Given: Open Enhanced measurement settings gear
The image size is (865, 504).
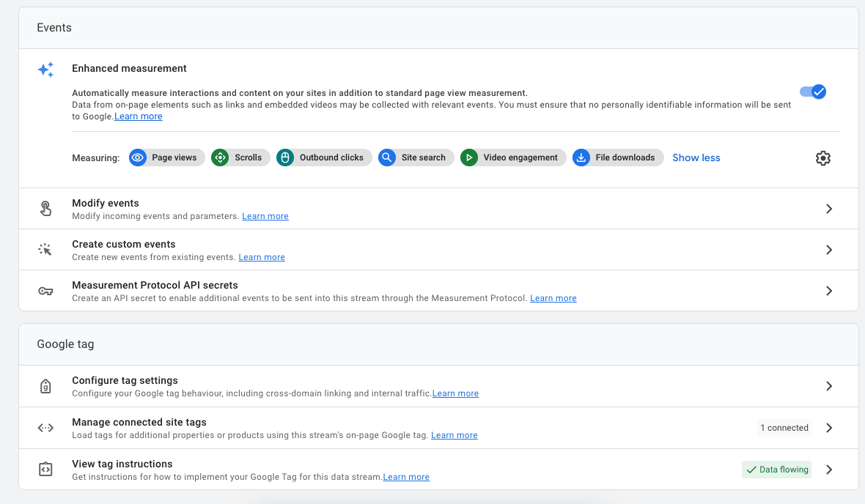Looking at the screenshot, I should tap(823, 158).
